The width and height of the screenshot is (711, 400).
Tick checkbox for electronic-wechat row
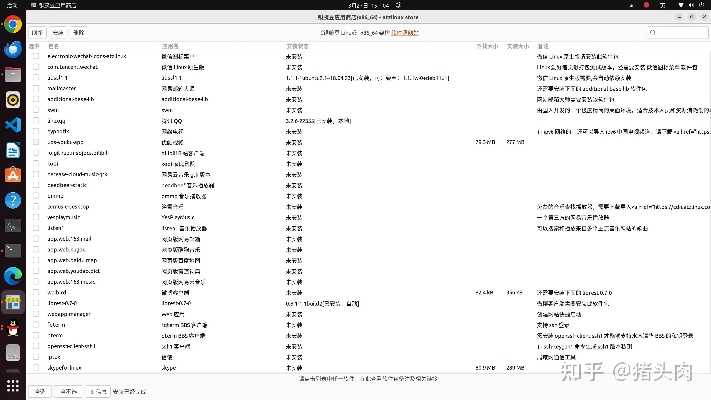coord(36,56)
